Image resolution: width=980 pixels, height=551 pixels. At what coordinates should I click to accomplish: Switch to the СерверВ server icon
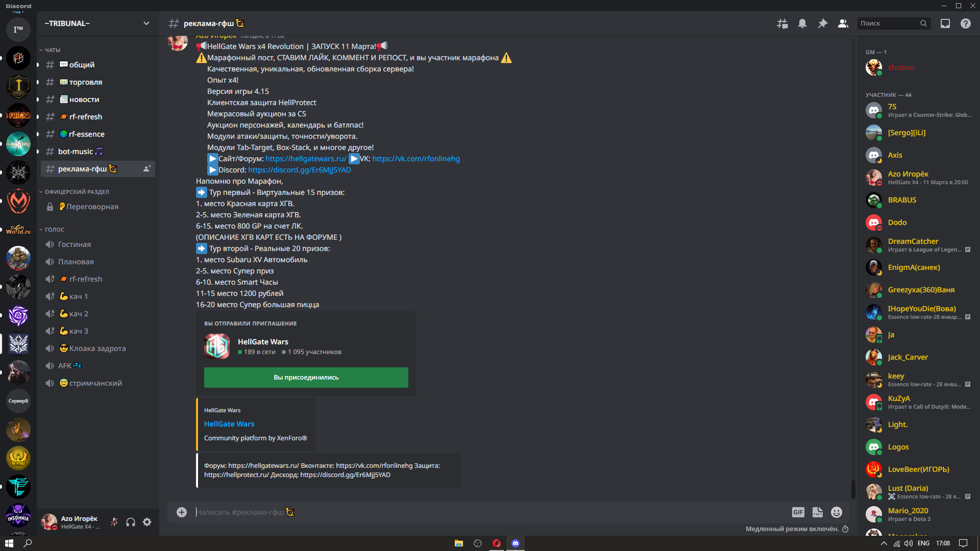(18, 401)
